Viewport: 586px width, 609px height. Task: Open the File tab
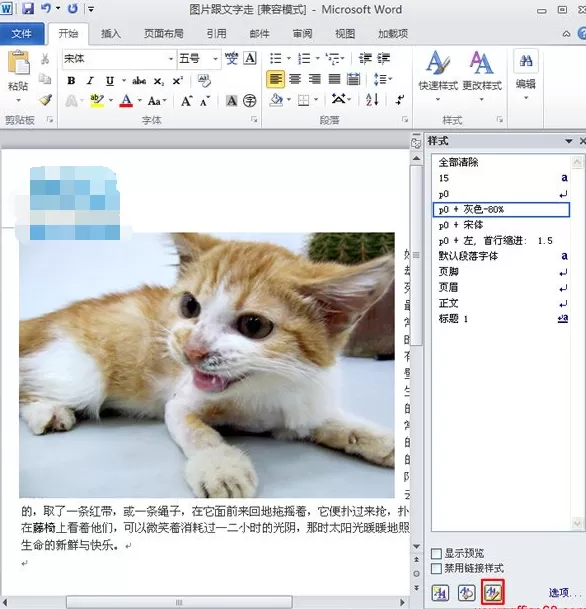[x=21, y=34]
